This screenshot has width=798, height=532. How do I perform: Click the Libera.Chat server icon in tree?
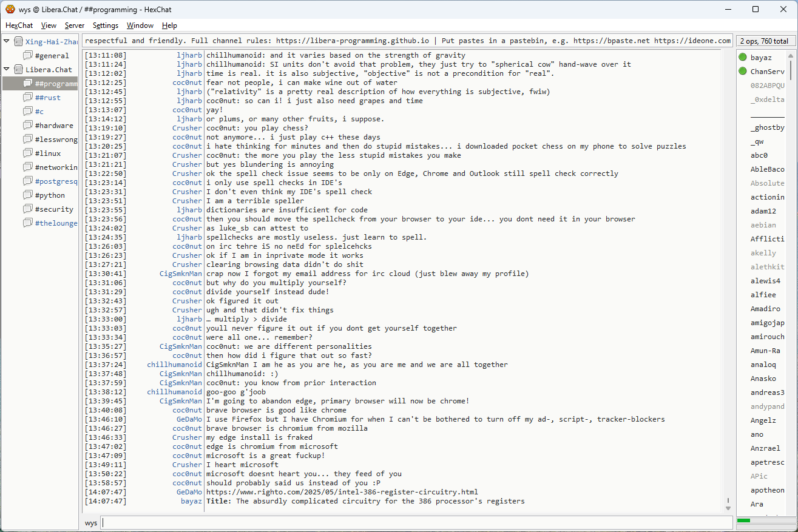(19, 70)
